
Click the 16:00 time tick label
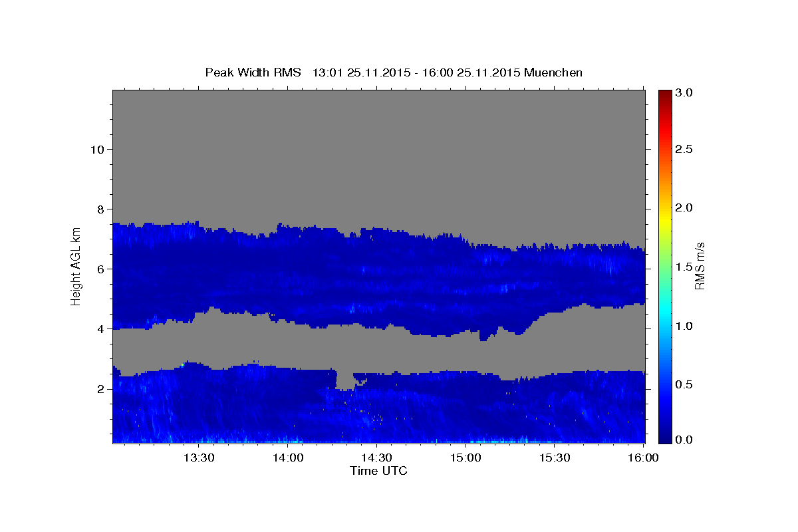pos(643,458)
